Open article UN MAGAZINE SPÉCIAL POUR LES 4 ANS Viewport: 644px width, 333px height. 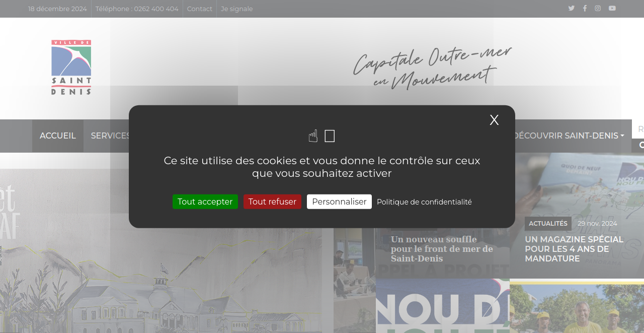[574, 249]
